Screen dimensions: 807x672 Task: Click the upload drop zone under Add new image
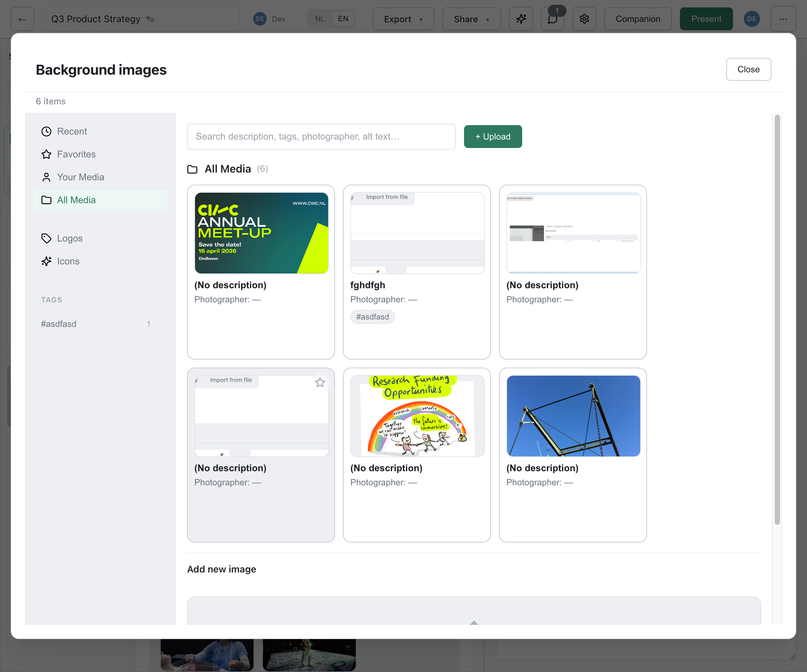[474, 611]
